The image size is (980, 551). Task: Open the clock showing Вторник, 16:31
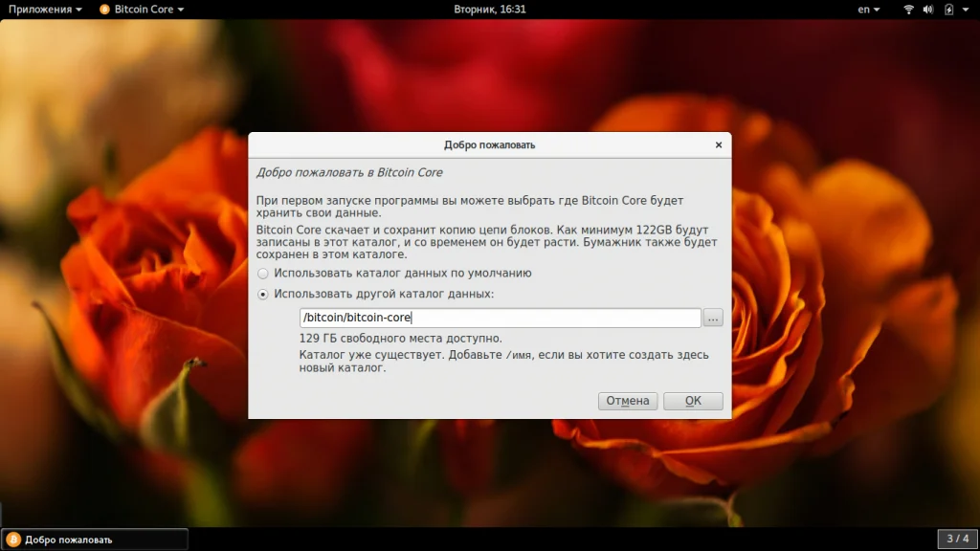490,10
